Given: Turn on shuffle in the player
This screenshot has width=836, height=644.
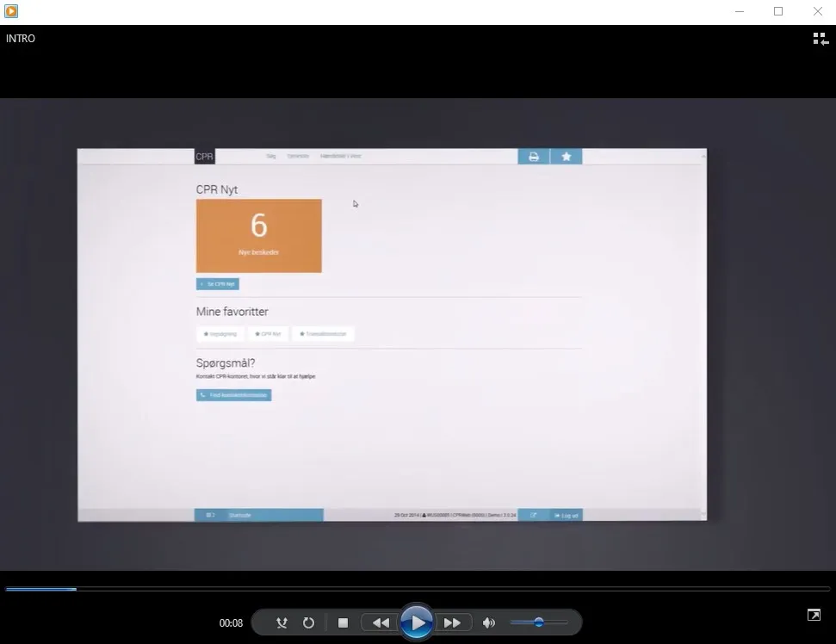Looking at the screenshot, I should coord(282,622).
